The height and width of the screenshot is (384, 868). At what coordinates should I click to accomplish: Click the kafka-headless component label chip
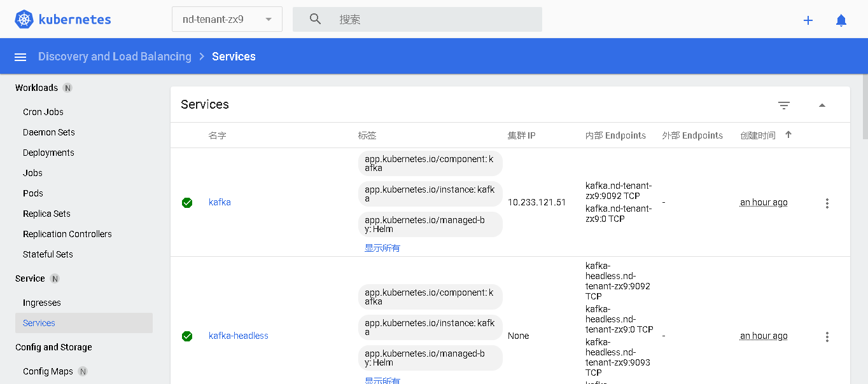click(x=430, y=297)
